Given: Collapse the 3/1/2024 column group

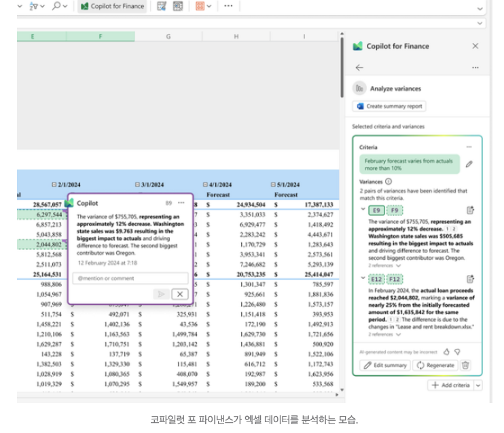Looking at the screenshot, I should click(138, 185).
